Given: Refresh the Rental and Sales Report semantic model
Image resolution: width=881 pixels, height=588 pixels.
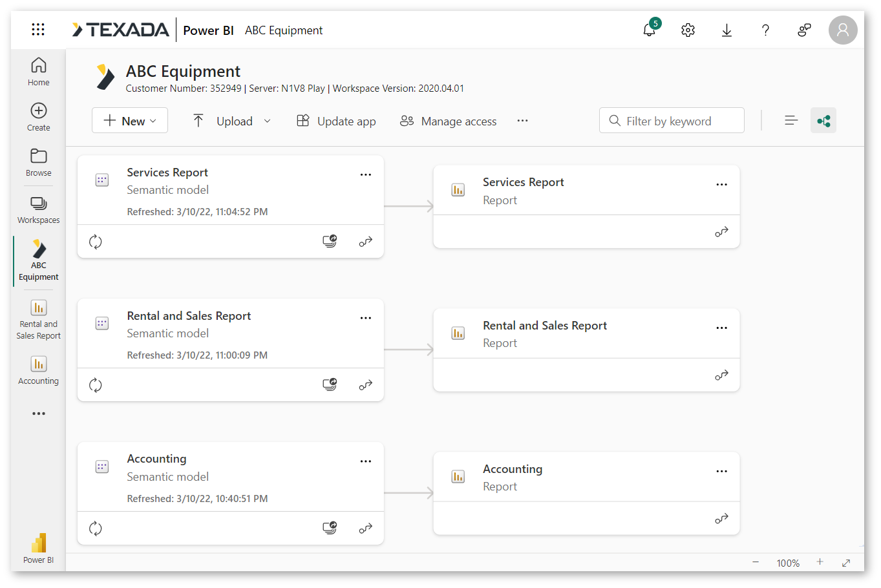Looking at the screenshot, I should coord(96,385).
